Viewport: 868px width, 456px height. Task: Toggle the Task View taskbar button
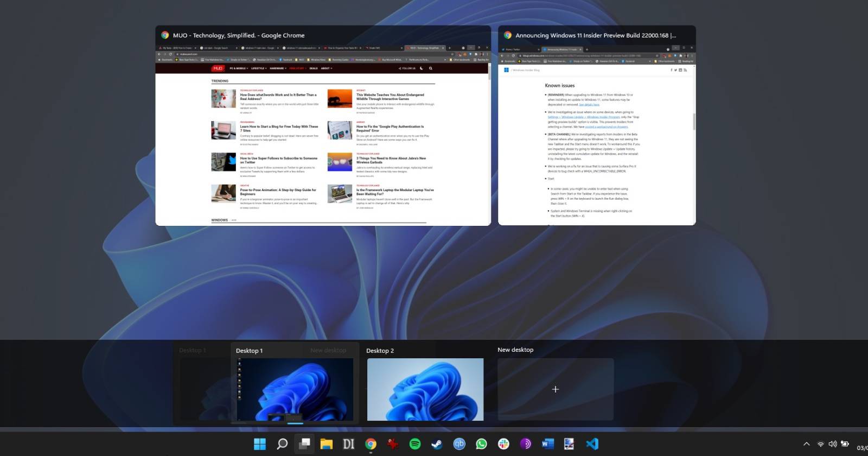click(x=304, y=444)
